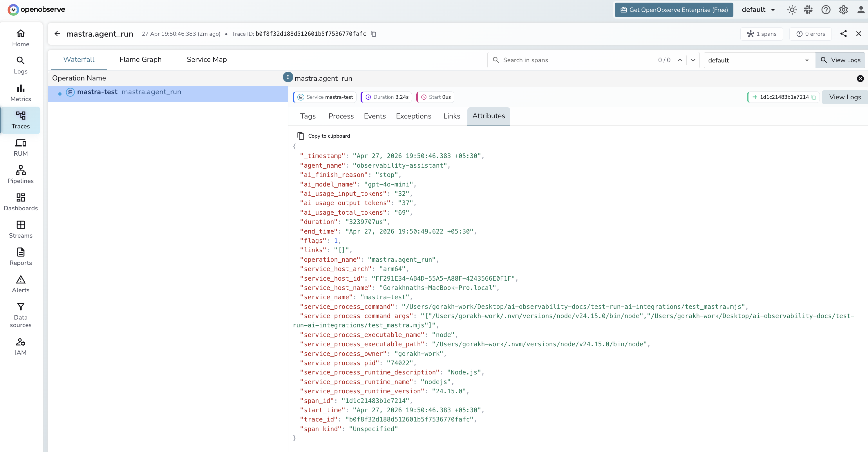
Task: Open the Events tab for the span
Action: 375,116
